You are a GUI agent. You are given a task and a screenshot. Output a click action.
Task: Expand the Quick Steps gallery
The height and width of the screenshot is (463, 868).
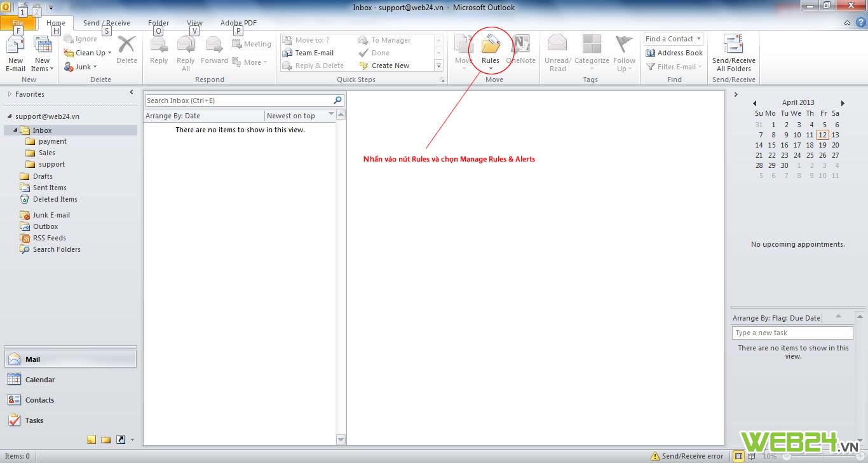point(438,66)
